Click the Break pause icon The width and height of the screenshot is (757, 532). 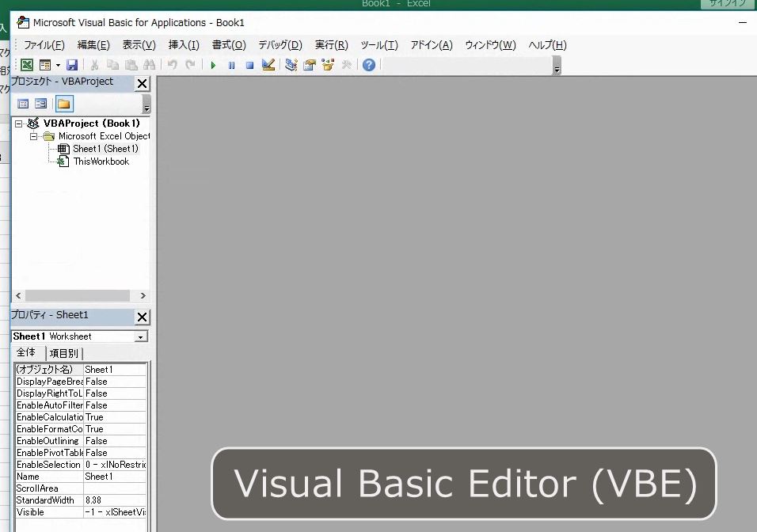[231, 65]
